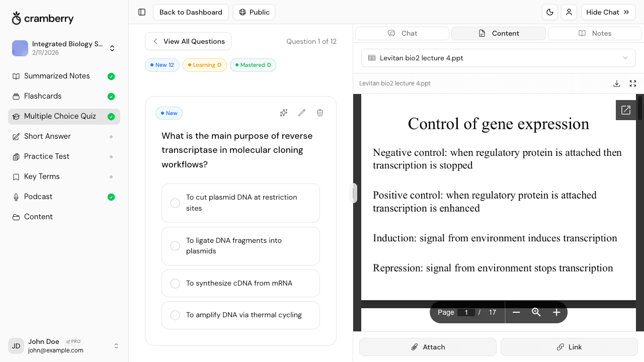Select the Key Terms section

click(x=41, y=176)
